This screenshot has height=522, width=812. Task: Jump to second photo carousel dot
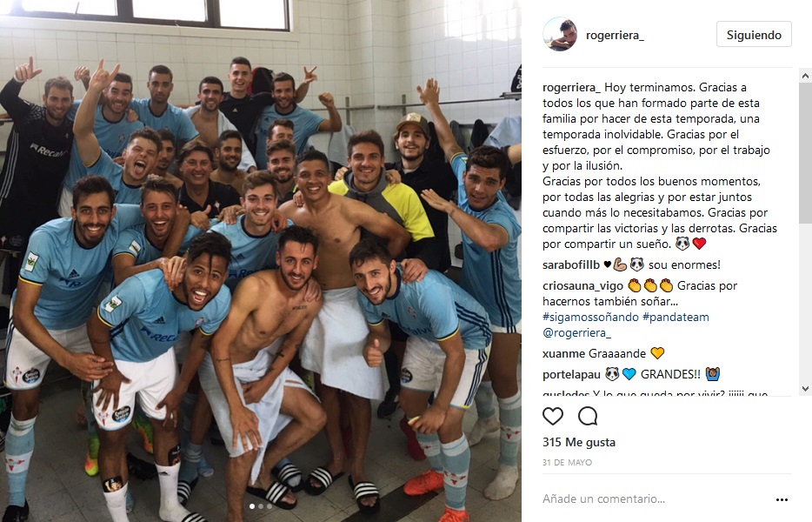tap(261, 506)
